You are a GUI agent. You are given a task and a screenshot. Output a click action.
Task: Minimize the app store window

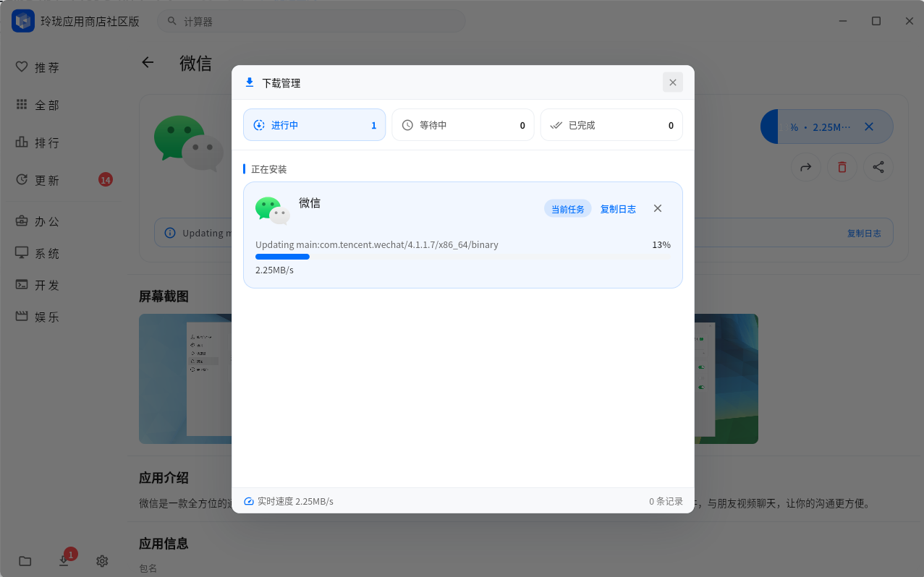click(x=843, y=21)
